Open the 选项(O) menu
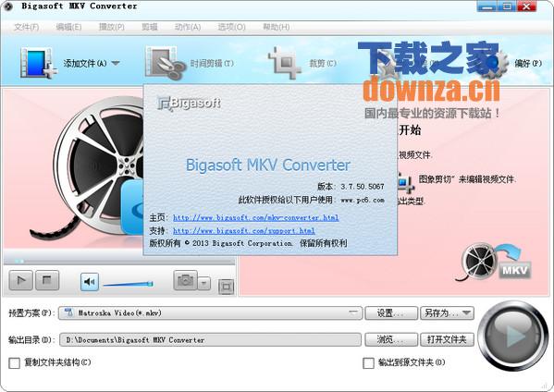This screenshot has width=554, height=392. click(231, 27)
